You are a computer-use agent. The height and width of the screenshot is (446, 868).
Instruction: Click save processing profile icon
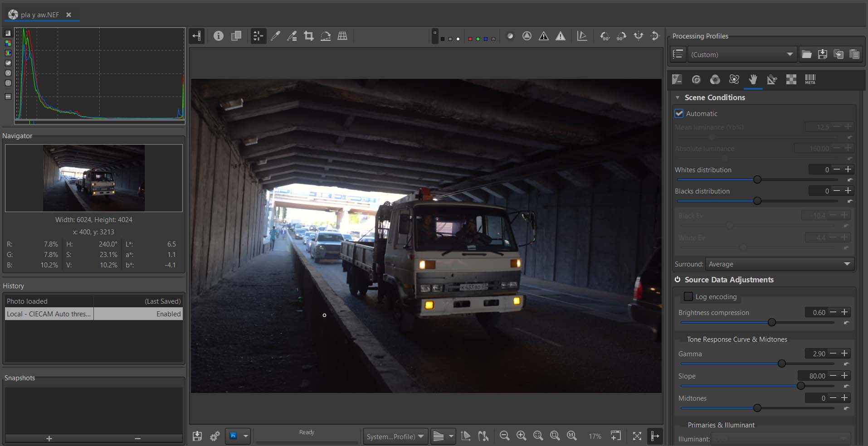coord(822,54)
